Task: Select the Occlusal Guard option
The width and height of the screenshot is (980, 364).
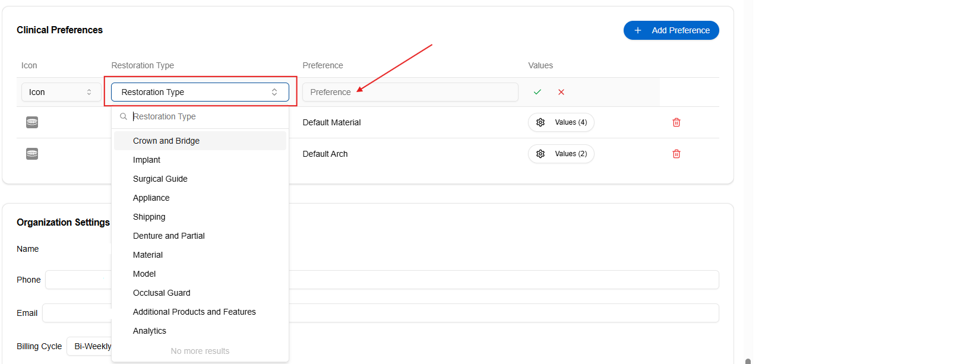Action: click(x=162, y=293)
